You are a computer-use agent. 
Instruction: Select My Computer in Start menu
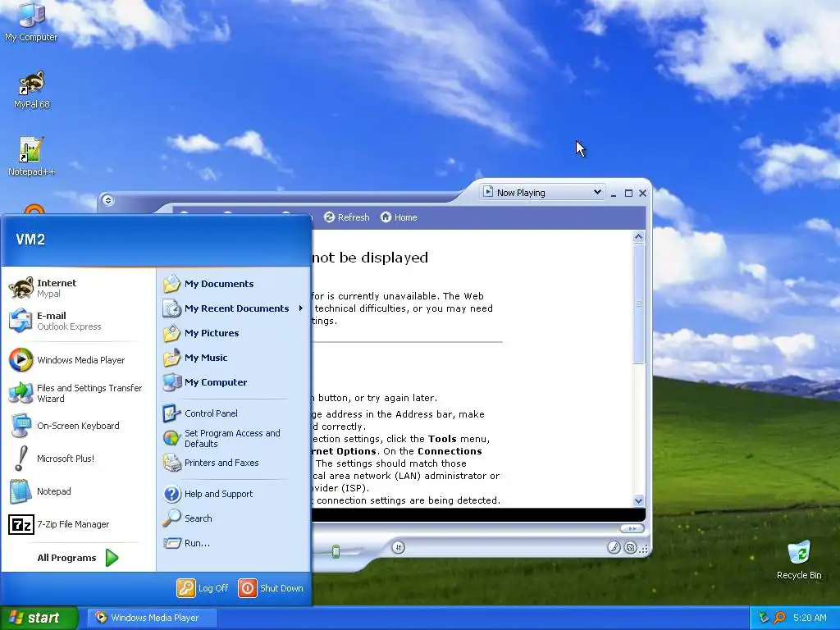pos(234,382)
